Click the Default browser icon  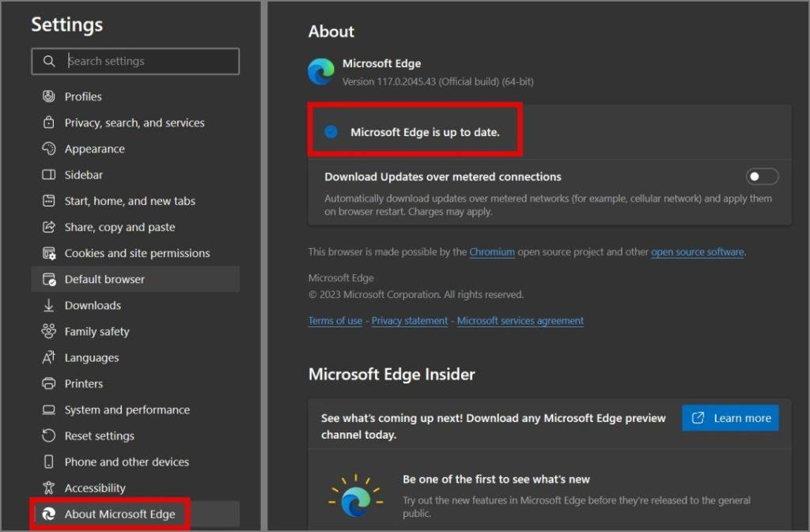[48, 279]
